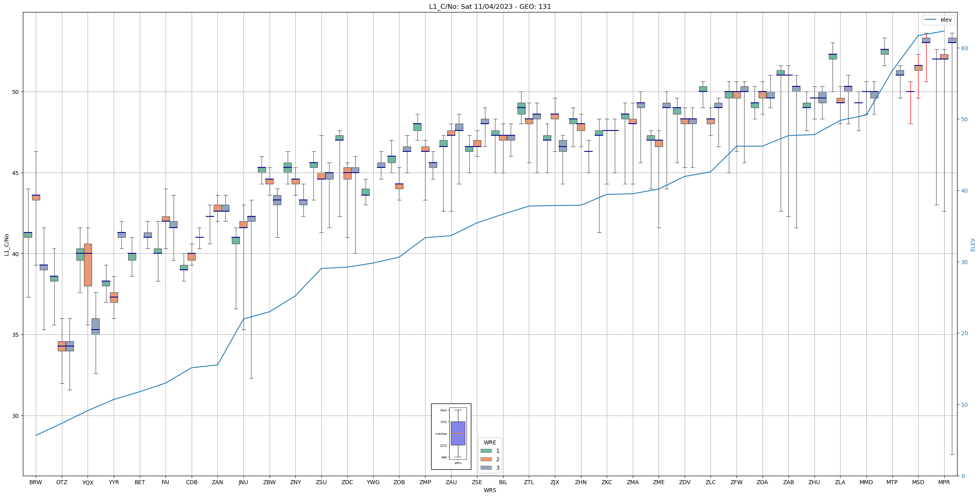Click the 35 tick on left axis
This screenshot has height=497, width=980.
16,334
